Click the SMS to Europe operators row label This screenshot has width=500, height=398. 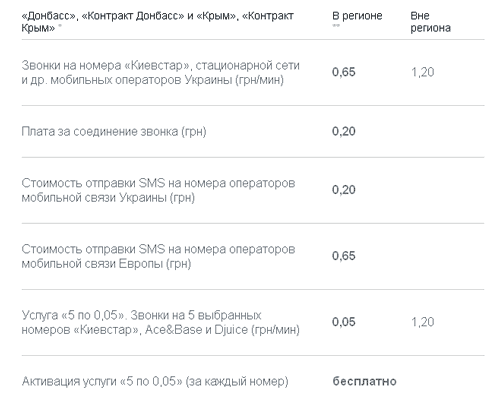pyautogui.click(x=158, y=256)
